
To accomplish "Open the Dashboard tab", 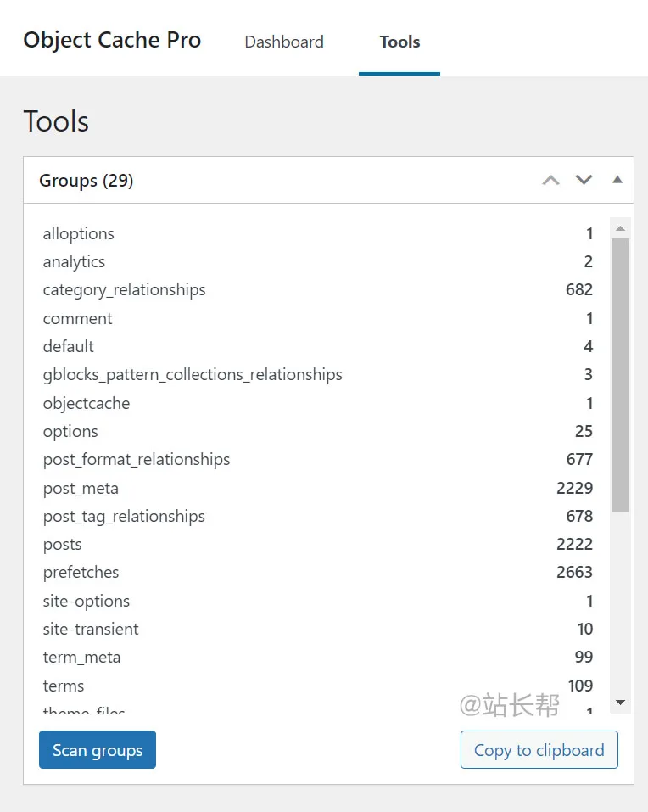I will 284,42.
